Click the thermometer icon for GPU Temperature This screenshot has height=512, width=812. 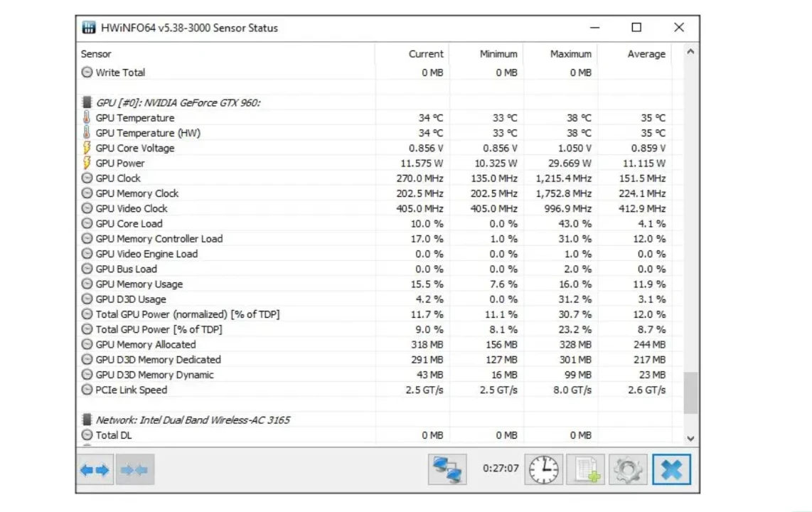point(87,117)
